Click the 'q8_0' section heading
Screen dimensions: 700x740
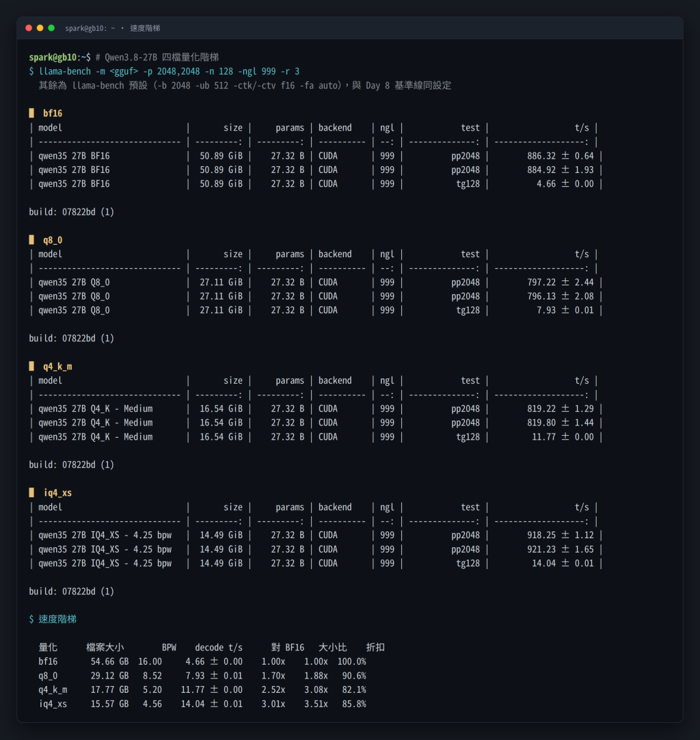coord(53,240)
